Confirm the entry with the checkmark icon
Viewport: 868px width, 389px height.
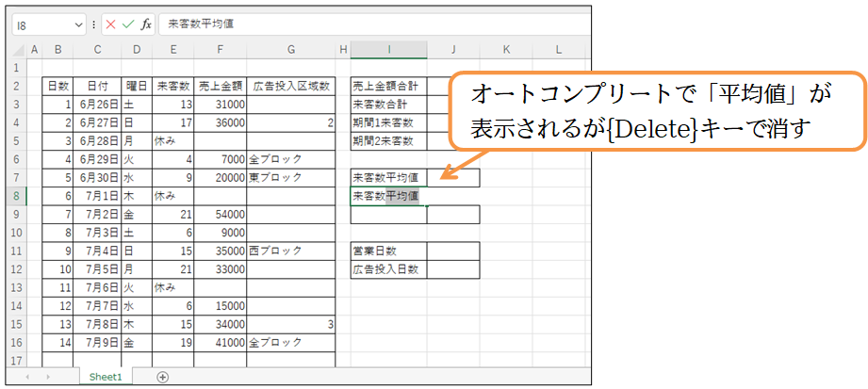128,24
